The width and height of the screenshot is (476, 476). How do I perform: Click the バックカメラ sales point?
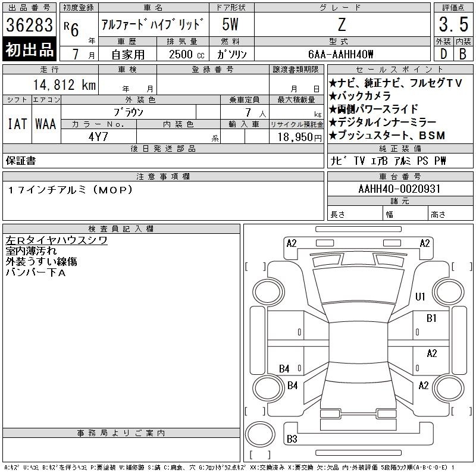tap(360, 96)
